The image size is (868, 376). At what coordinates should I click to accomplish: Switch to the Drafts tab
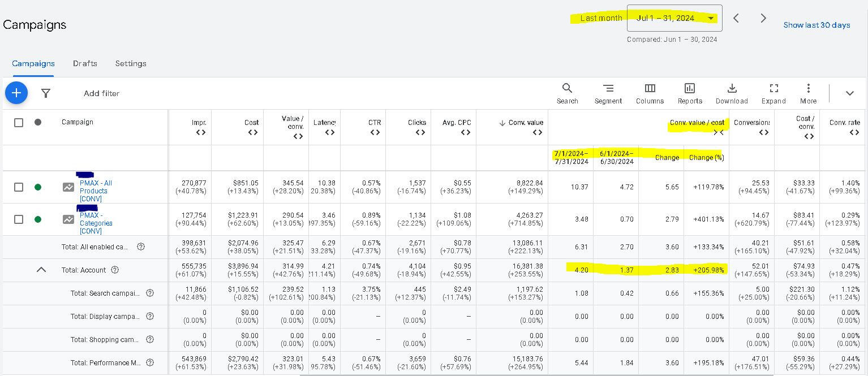(85, 63)
